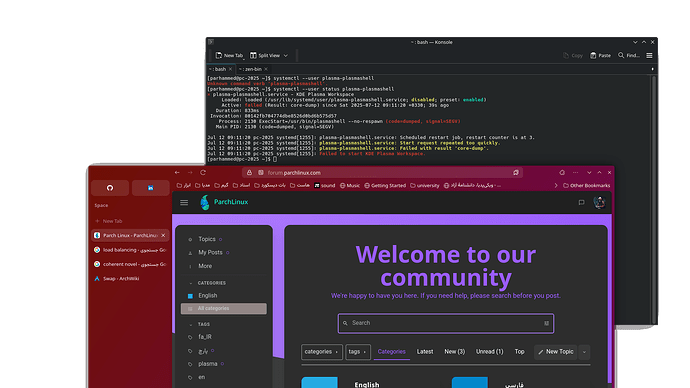Toggle the forum hamburger sidebar menu
Viewport: 690px width, 388px height.
tap(184, 202)
